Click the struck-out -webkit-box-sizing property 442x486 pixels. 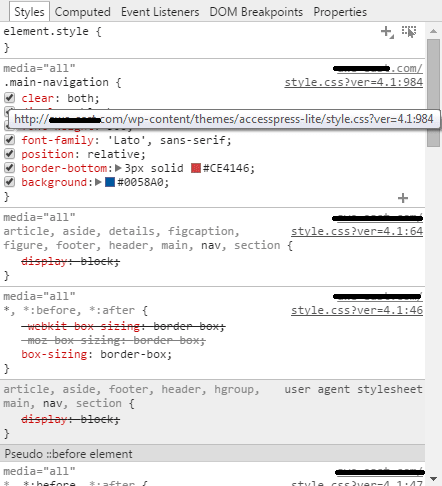(123, 326)
